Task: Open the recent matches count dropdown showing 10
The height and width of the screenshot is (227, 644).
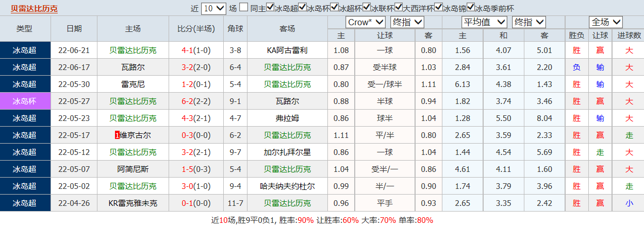Action: [214, 8]
